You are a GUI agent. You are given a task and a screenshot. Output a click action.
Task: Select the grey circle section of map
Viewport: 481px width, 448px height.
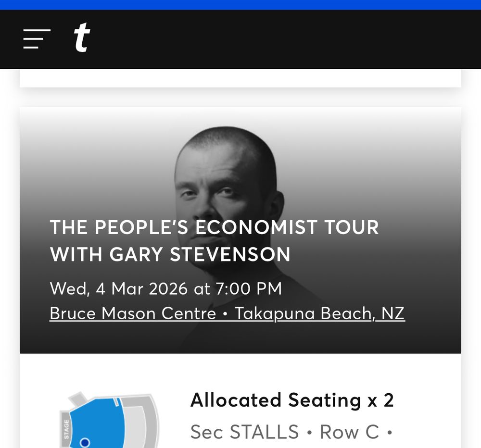click(144, 423)
